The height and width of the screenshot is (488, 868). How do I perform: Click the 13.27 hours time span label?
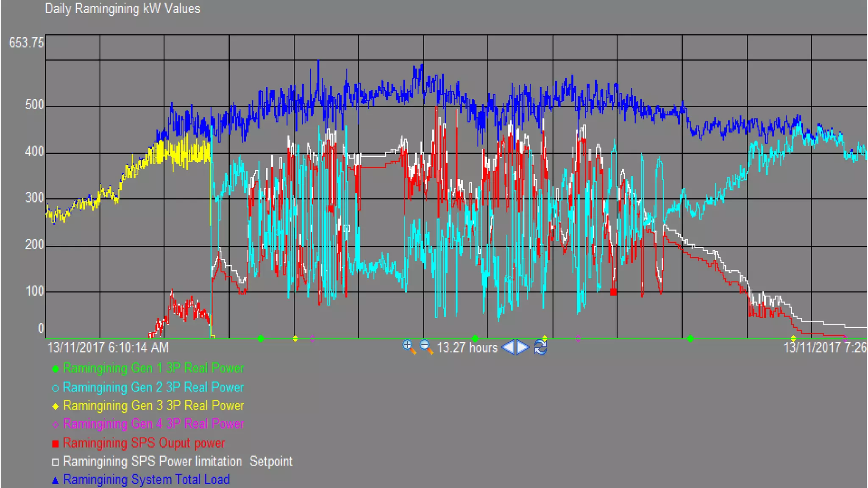click(x=467, y=348)
